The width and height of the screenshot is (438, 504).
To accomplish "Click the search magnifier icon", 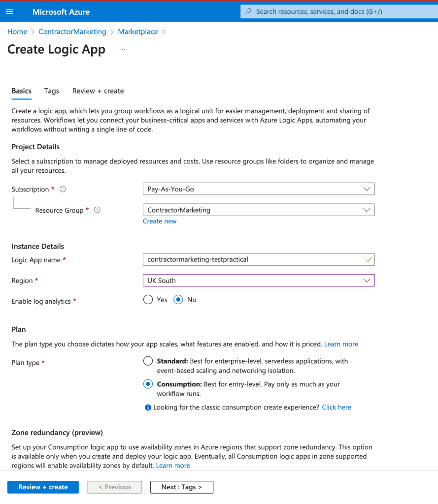I will pyautogui.click(x=248, y=12).
